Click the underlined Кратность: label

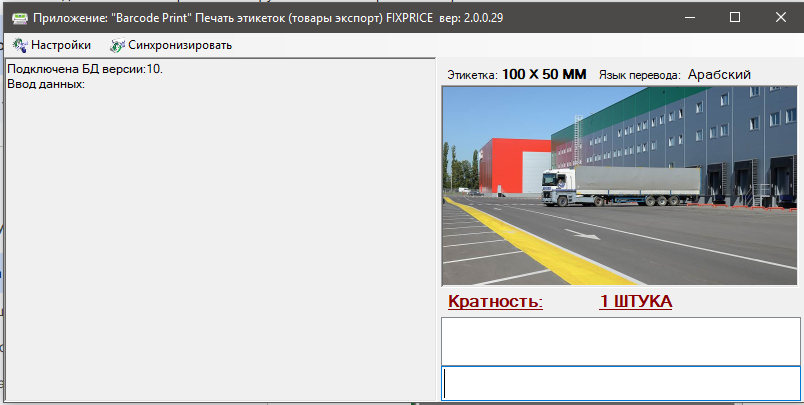[x=495, y=301]
